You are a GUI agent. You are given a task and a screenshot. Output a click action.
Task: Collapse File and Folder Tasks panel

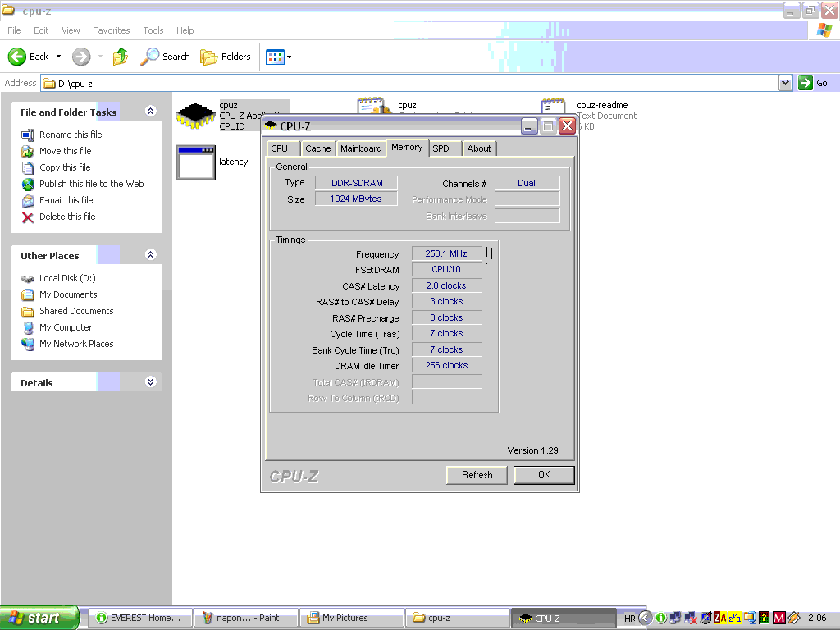click(x=150, y=112)
